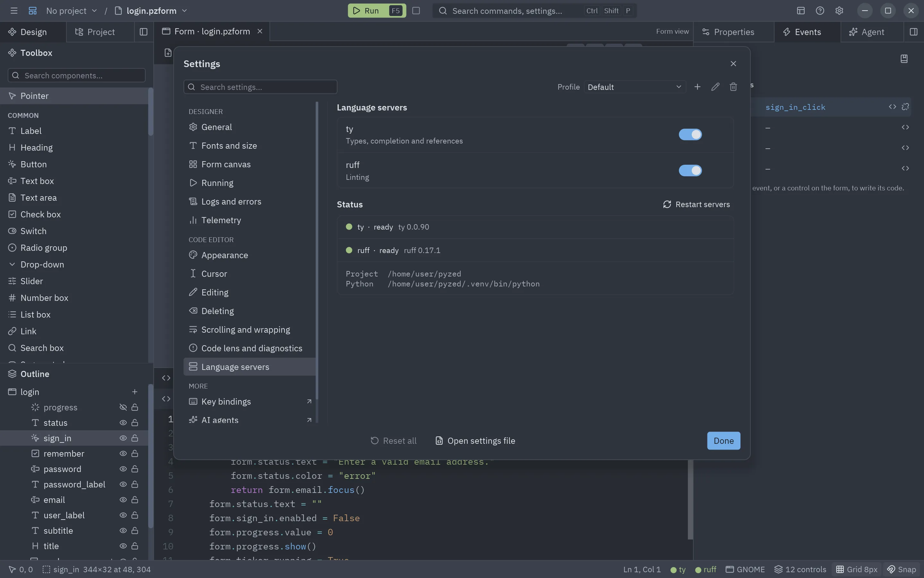This screenshot has height=578, width=924.
Task: Switch to the Agent tab
Action: tap(872, 32)
